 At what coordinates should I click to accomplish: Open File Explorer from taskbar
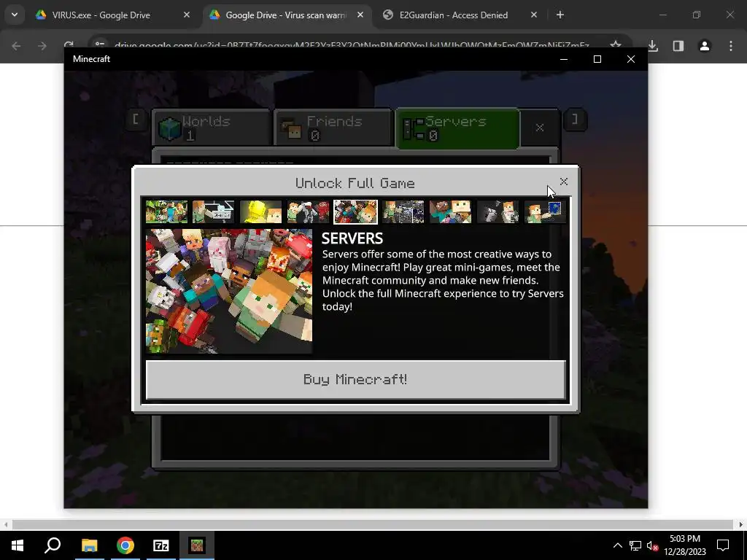coord(89,545)
